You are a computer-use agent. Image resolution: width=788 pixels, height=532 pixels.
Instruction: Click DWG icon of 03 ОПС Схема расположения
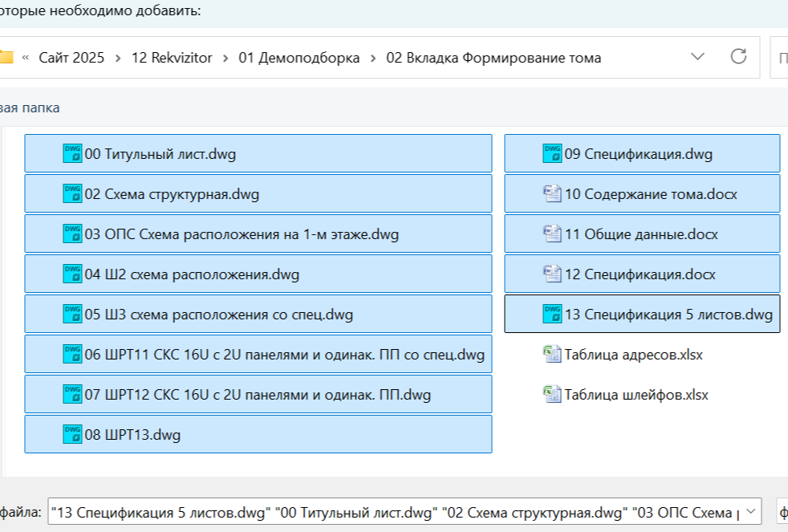tap(72, 234)
